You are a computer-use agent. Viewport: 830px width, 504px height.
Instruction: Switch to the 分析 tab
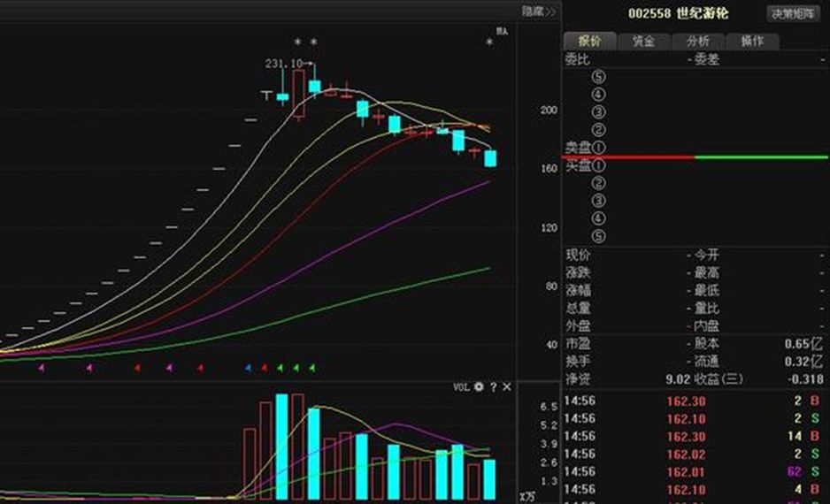(x=697, y=41)
